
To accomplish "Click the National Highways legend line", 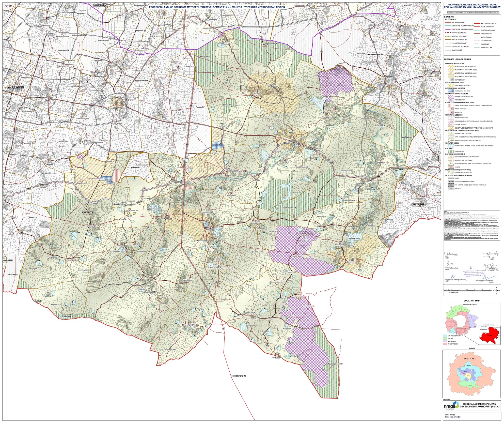I will point(477,23).
